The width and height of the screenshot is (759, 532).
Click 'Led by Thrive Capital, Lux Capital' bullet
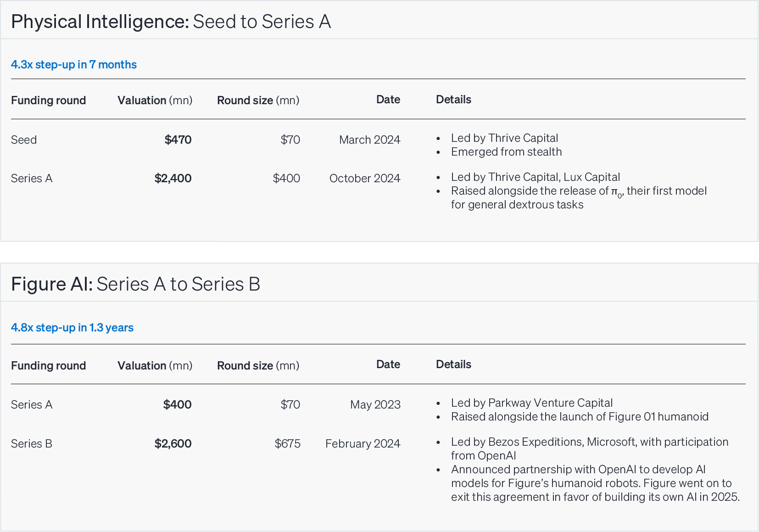point(536,177)
